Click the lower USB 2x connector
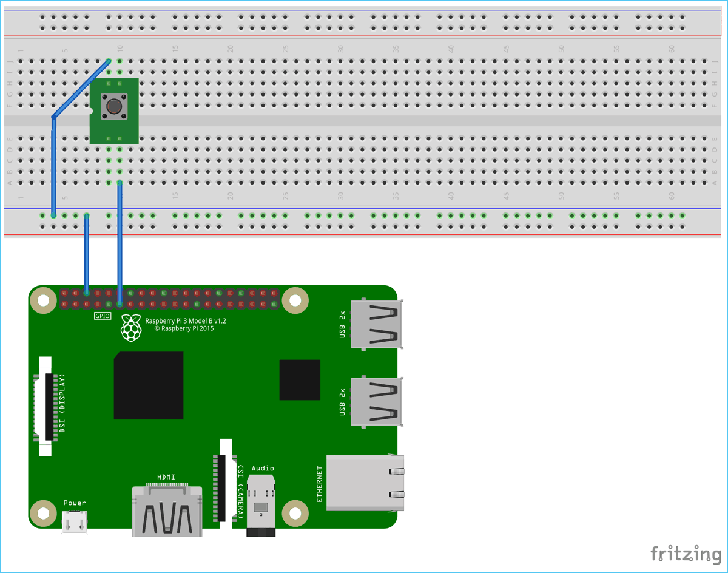728x573 pixels. (376, 401)
